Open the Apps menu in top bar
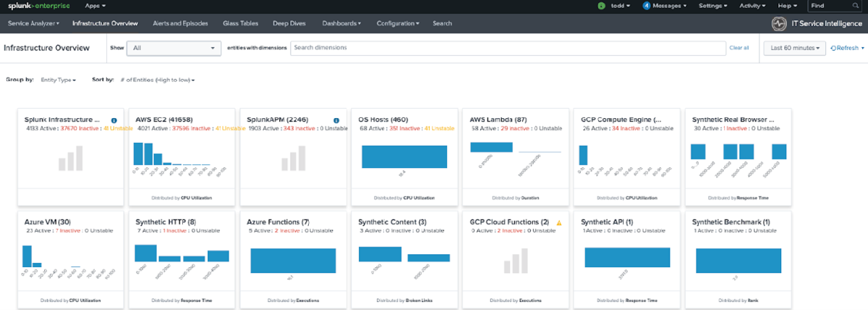This screenshot has height=310, width=868. tap(95, 6)
